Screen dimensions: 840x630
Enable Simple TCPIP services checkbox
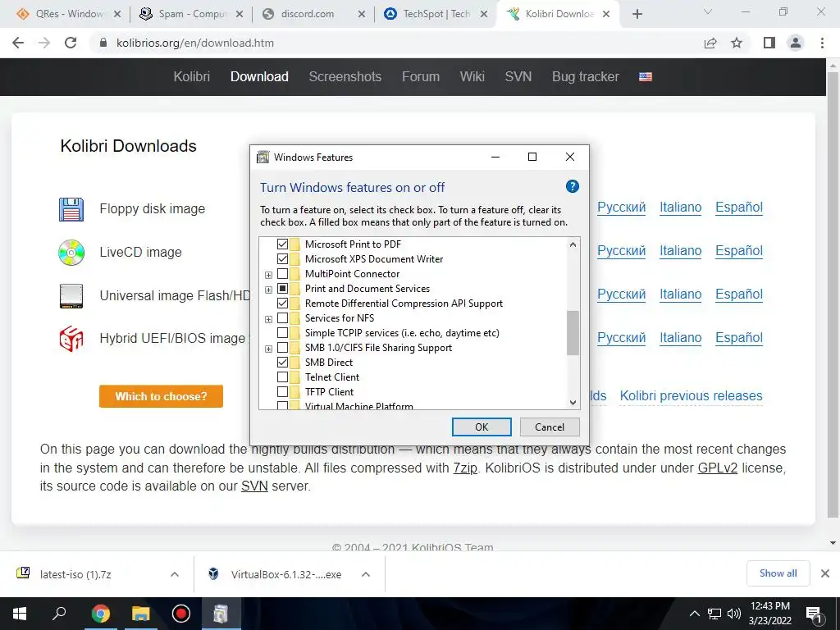point(282,333)
